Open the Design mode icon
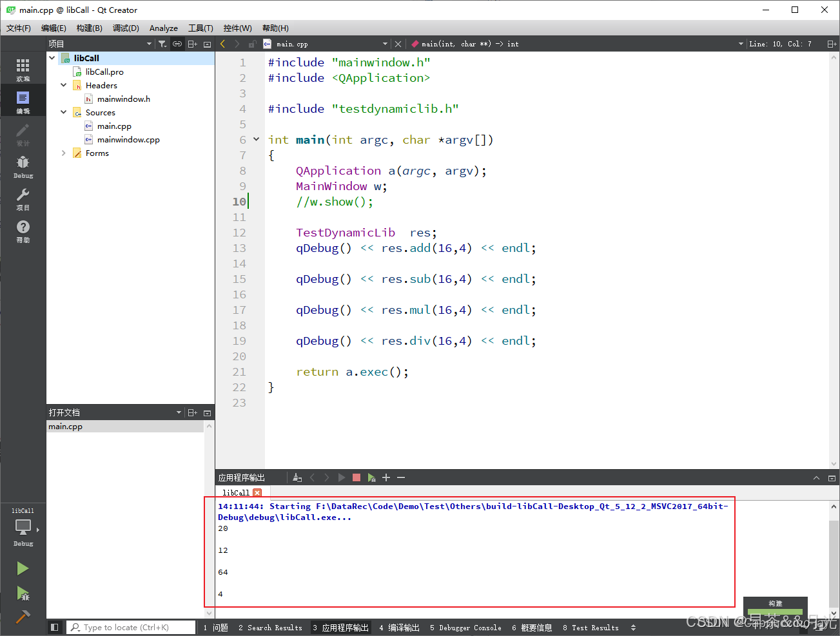The width and height of the screenshot is (840, 636). 23,134
